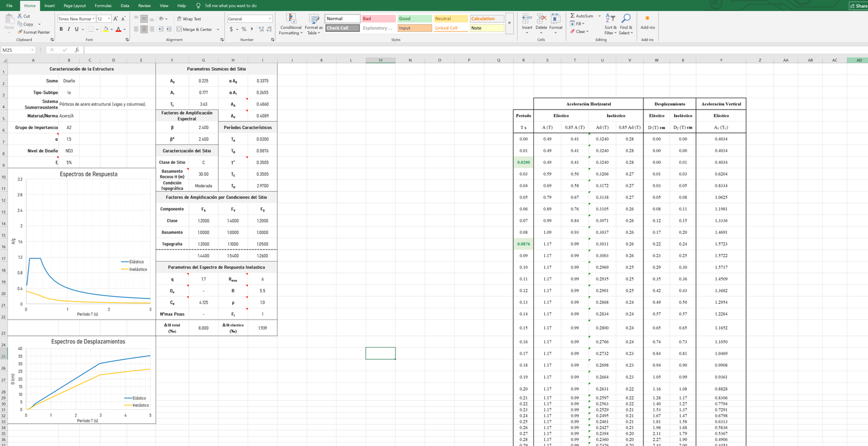
Task: Open the font name dropdown
Action: 93,18
